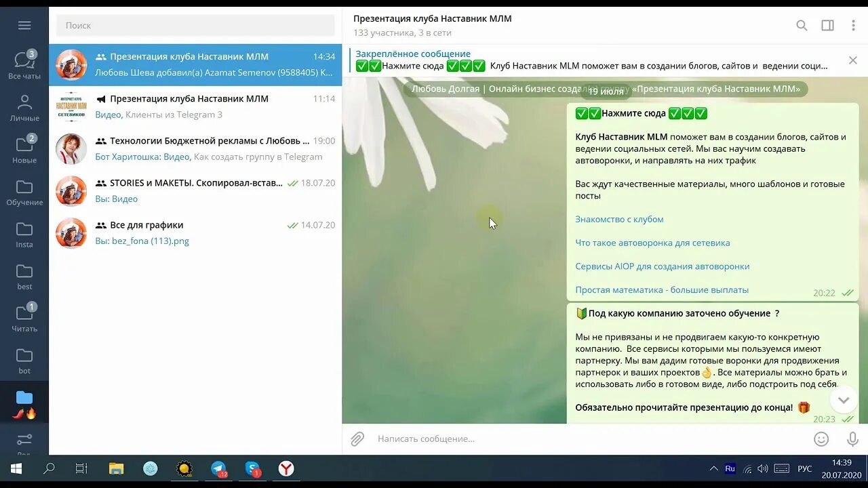The height and width of the screenshot is (488, 868).
Task: Click the "19 июля" date badge
Action: pos(606,91)
